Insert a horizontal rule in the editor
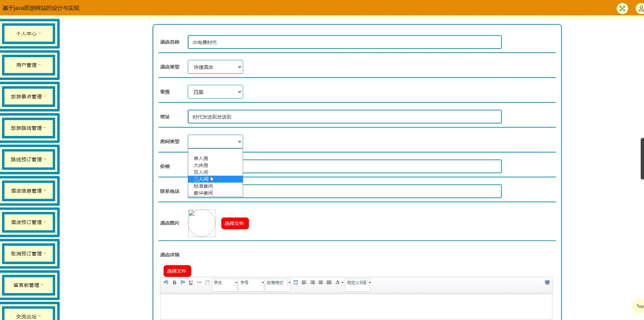The image size is (644, 320). coord(199,282)
